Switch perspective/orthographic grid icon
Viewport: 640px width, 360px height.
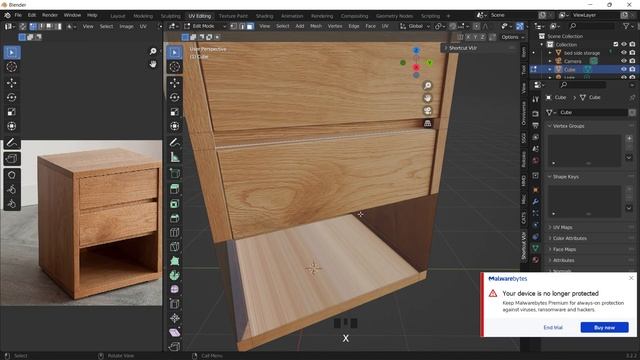pyautogui.click(x=427, y=123)
